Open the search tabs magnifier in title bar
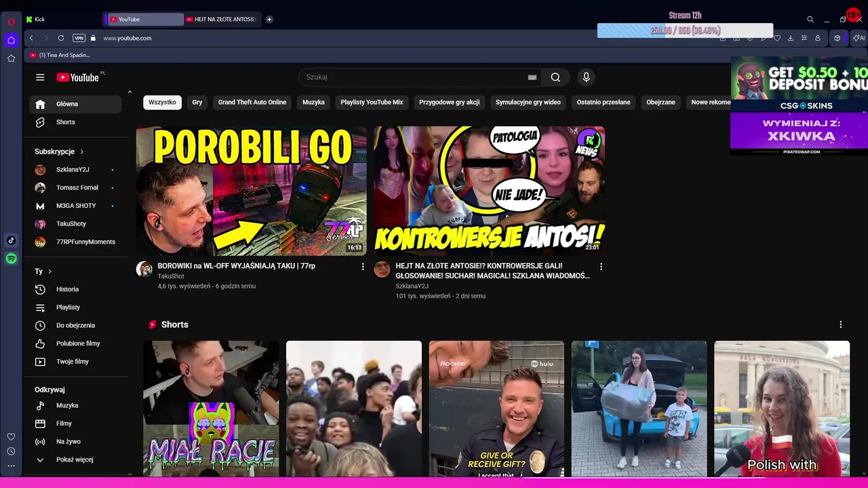868x488 pixels. (x=810, y=19)
